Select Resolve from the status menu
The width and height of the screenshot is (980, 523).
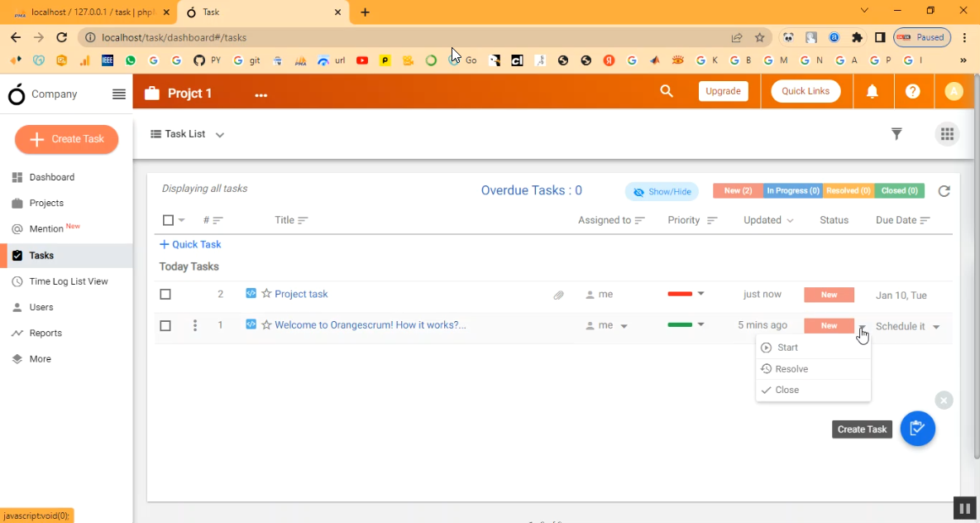point(791,369)
